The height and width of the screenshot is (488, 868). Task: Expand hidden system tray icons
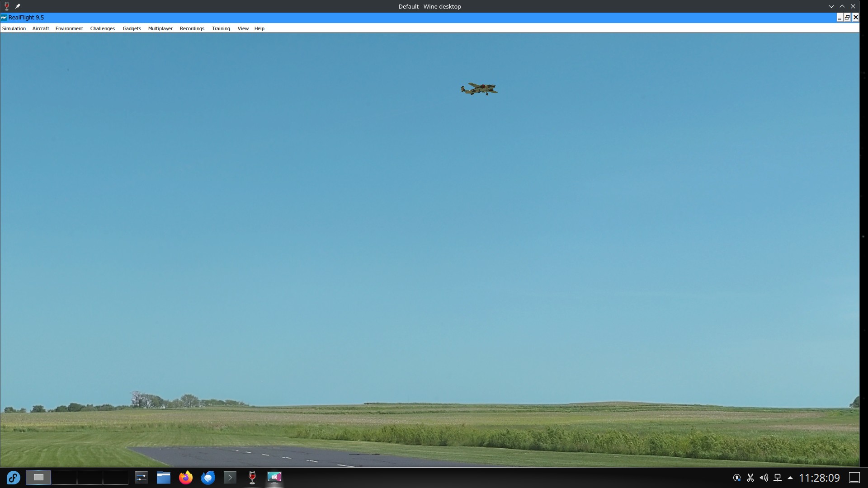click(790, 478)
